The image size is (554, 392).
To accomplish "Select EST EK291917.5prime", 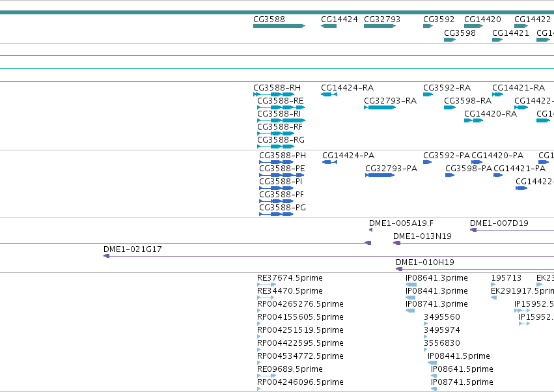I will (x=493, y=298).
